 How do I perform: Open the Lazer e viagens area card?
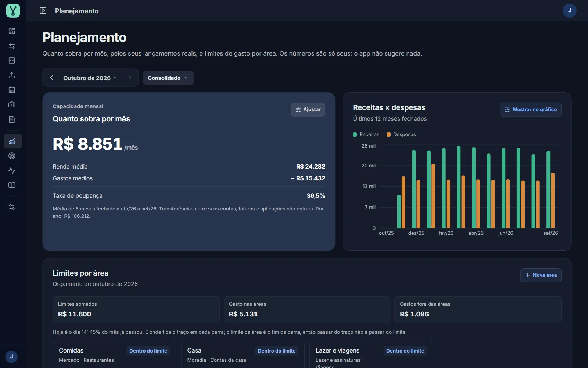tap(371, 354)
